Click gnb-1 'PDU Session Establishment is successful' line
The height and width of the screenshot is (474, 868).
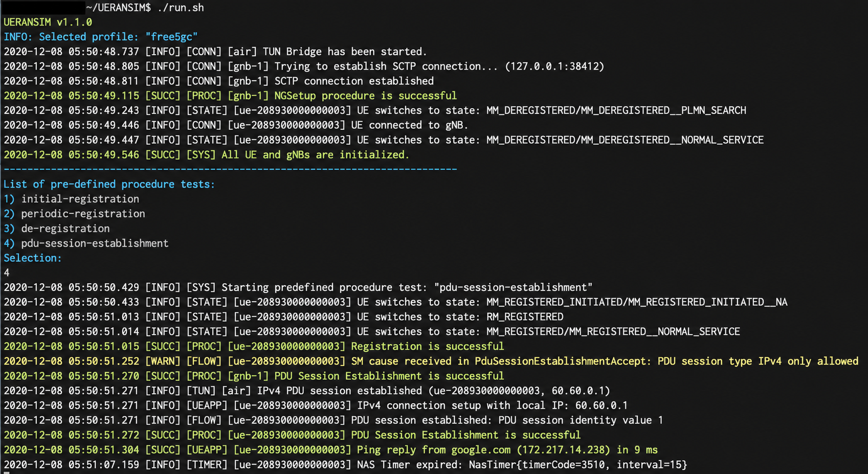point(254,376)
